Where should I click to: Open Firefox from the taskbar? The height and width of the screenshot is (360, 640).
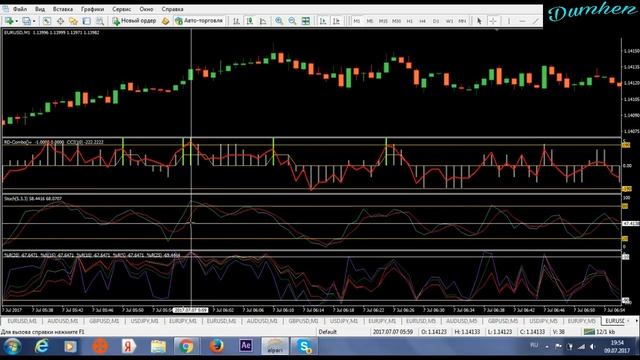pos(216,346)
